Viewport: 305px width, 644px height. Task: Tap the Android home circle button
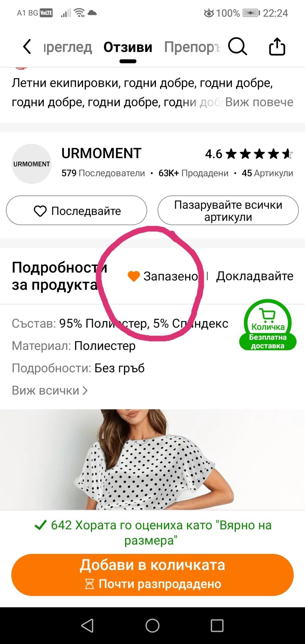(152, 625)
